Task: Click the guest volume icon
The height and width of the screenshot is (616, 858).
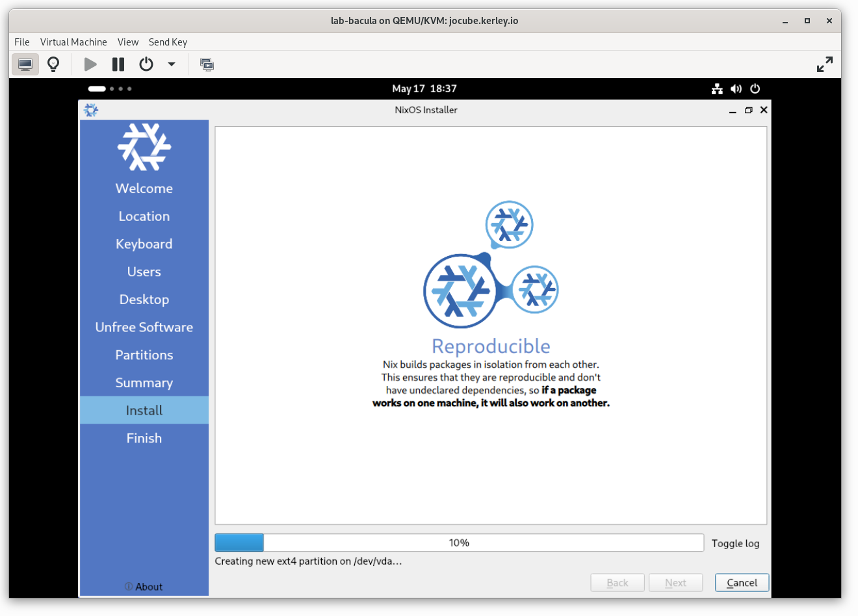Action: (x=736, y=89)
